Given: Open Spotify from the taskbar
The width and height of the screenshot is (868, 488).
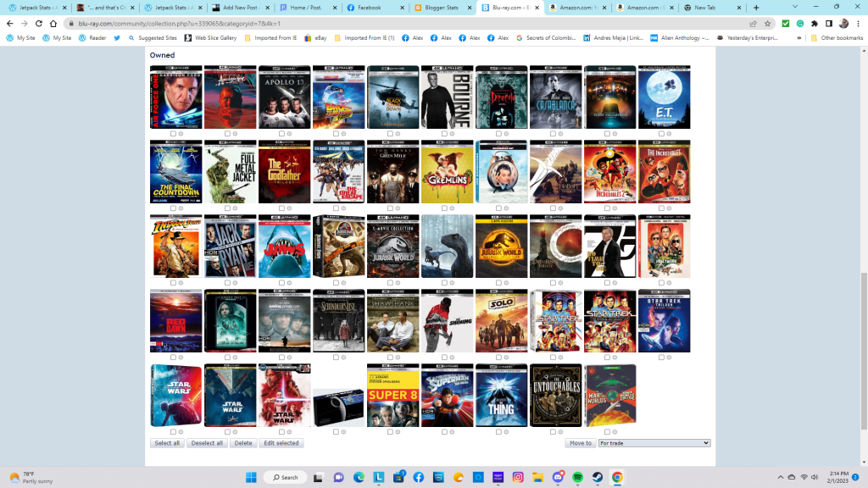Looking at the screenshot, I should tap(577, 477).
